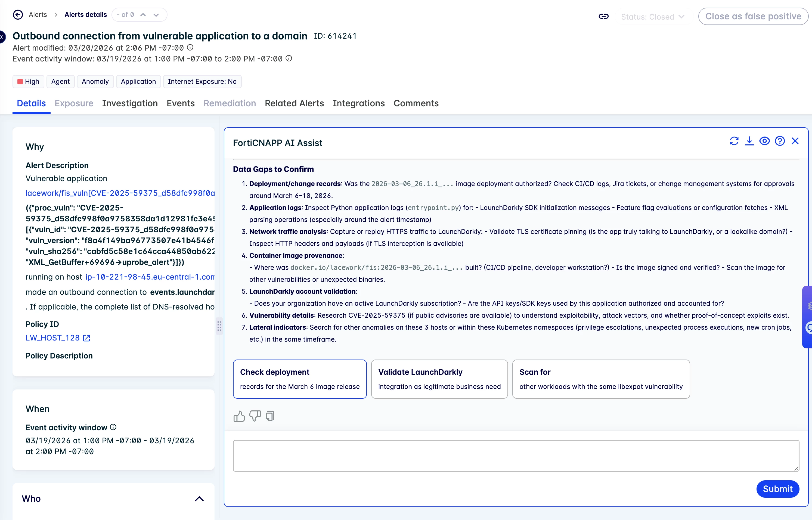The width and height of the screenshot is (812, 520).
Task: Copy alert link with chain icon
Action: pyautogui.click(x=603, y=16)
